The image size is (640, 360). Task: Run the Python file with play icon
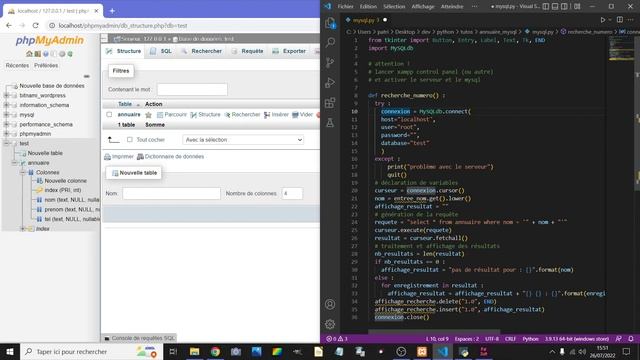[x=602, y=20]
